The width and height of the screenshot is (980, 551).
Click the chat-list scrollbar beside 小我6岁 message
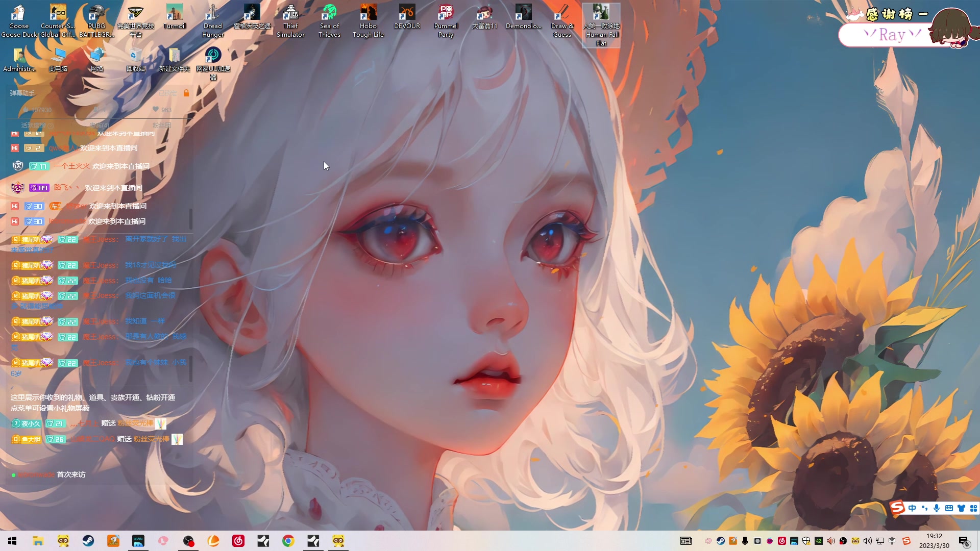(191, 368)
